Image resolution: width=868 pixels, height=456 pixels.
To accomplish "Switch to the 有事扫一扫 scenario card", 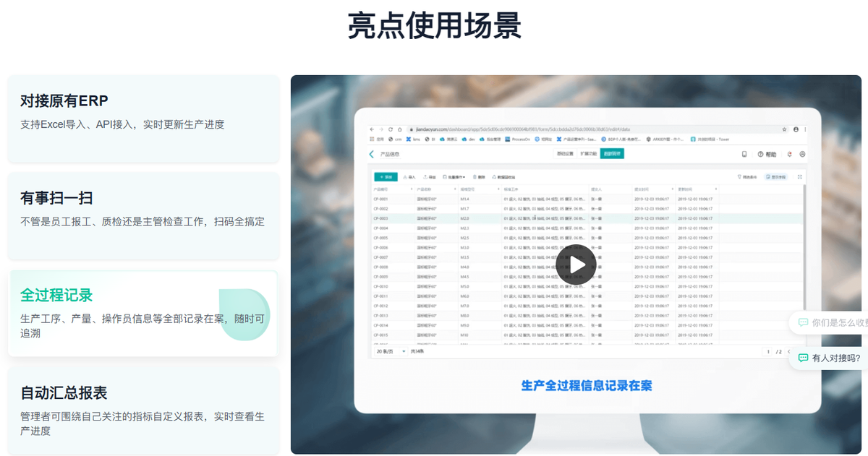I will coord(143,216).
